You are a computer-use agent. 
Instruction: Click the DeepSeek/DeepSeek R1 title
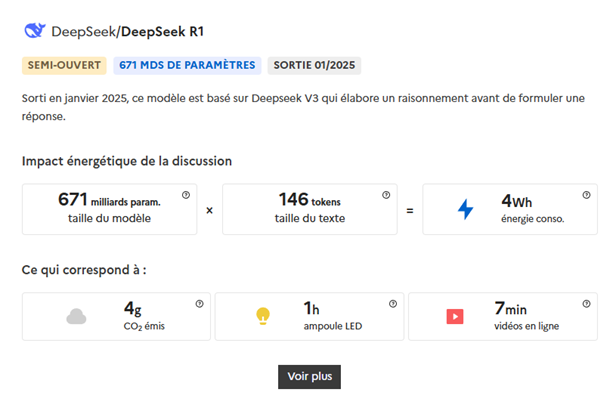(x=128, y=31)
